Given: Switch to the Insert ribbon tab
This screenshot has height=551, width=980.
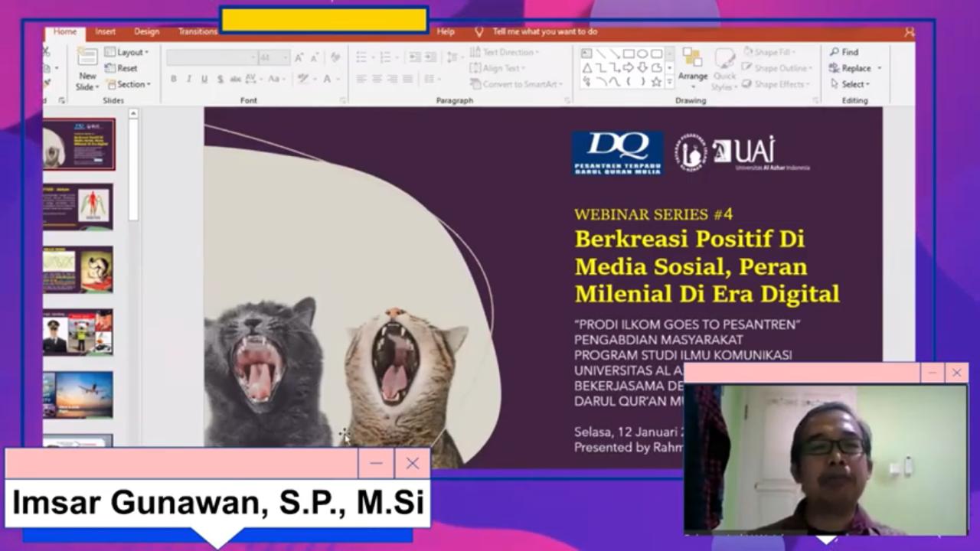Looking at the screenshot, I should [106, 31].
